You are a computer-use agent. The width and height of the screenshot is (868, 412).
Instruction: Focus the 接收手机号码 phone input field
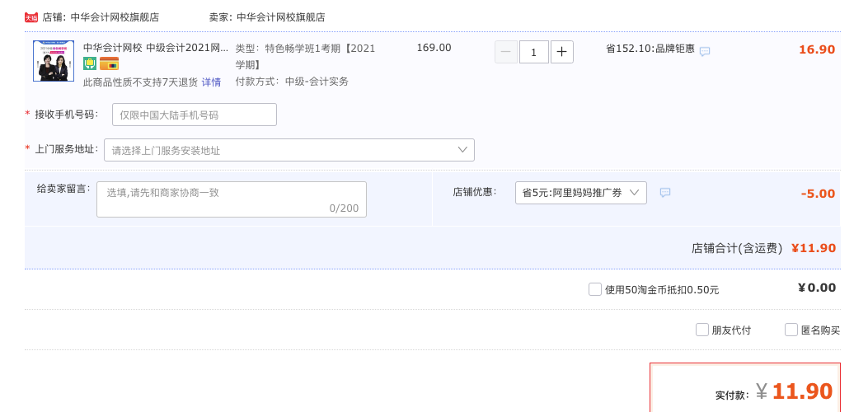tap(194, 115)
